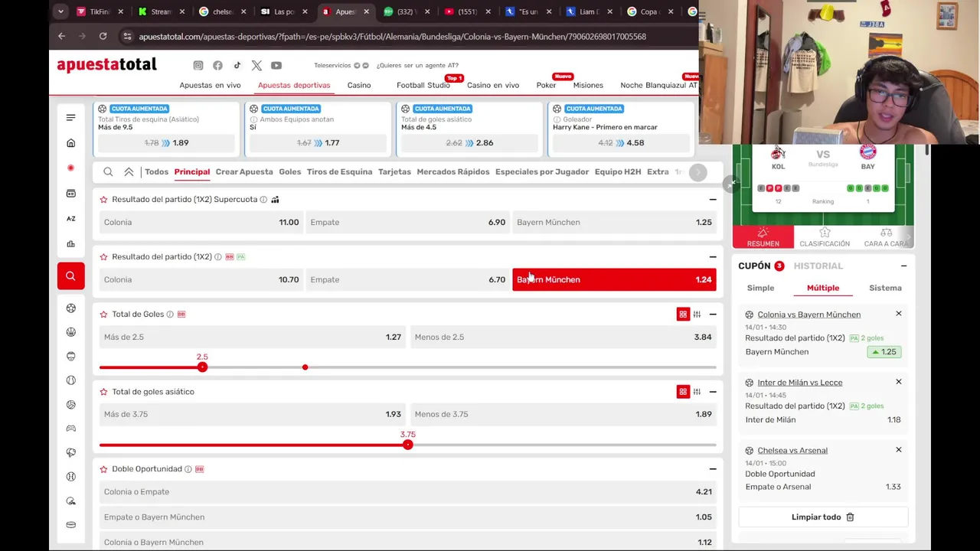
Task: Select Colonia 11.00 Supercuota odds
Action: pyautogui.click(x=201, y=222)
